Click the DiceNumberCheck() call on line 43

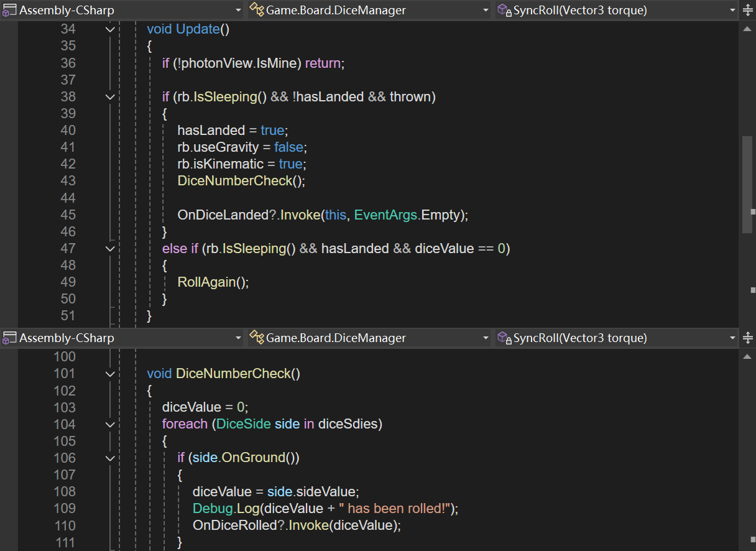pos(242,180)
